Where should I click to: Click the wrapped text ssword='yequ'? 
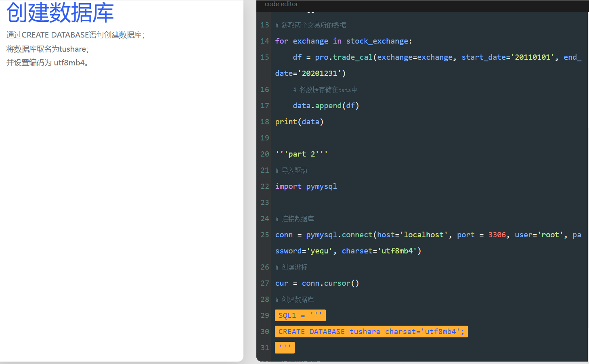pyautogui.click(x=304, y=251)
